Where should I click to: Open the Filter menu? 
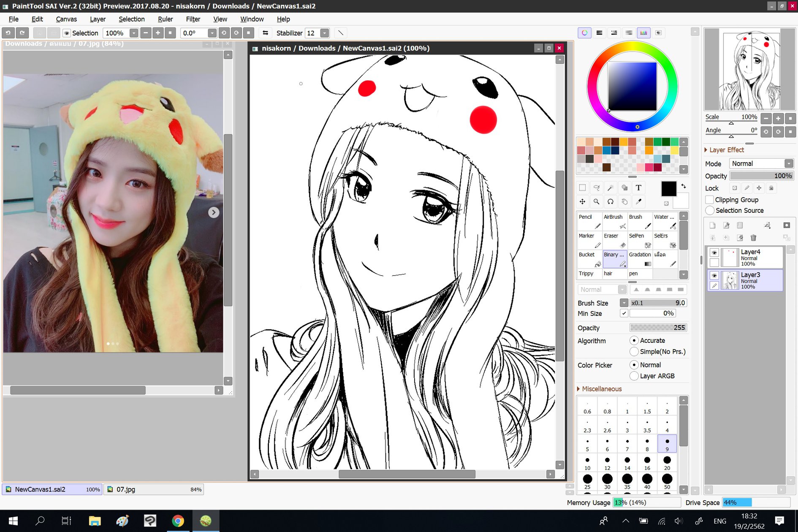pyautogui.click(x=193, y=19)
